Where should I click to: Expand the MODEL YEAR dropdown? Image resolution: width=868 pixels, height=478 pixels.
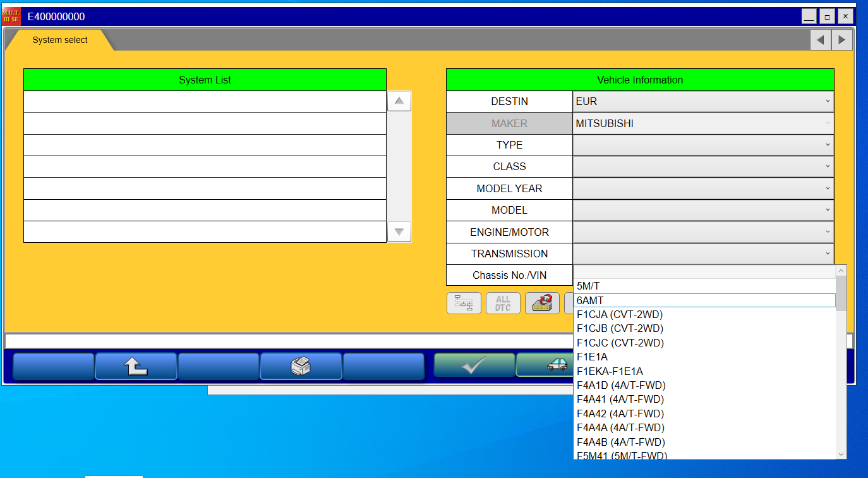(702, 188)
